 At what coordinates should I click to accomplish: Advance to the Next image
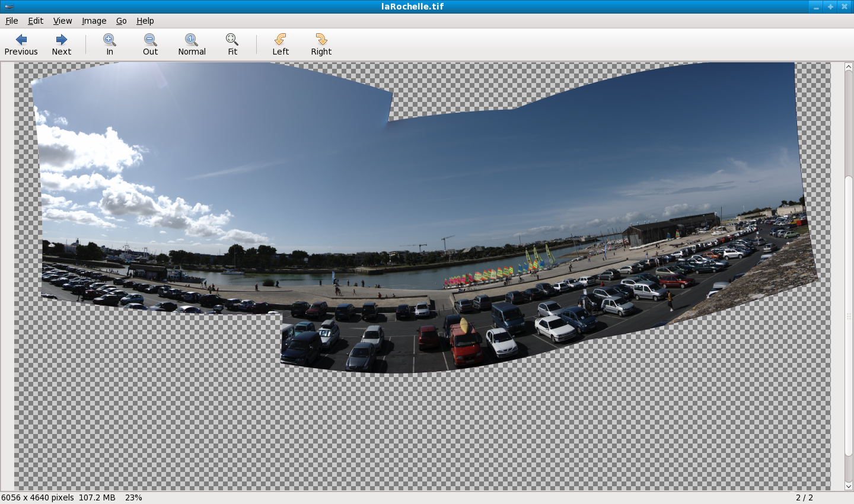[61, 44]
